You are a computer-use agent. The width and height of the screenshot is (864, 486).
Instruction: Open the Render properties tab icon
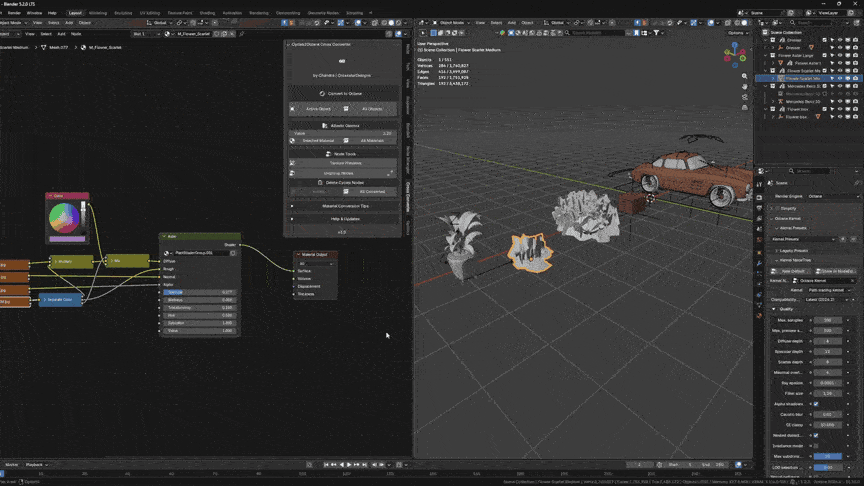tap(759, 197)
